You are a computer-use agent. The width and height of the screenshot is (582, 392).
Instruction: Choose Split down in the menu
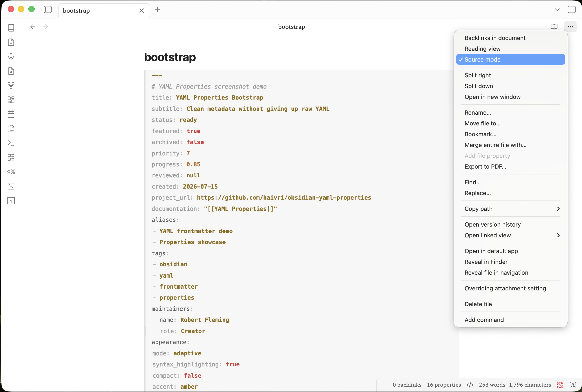pos(510,86)
